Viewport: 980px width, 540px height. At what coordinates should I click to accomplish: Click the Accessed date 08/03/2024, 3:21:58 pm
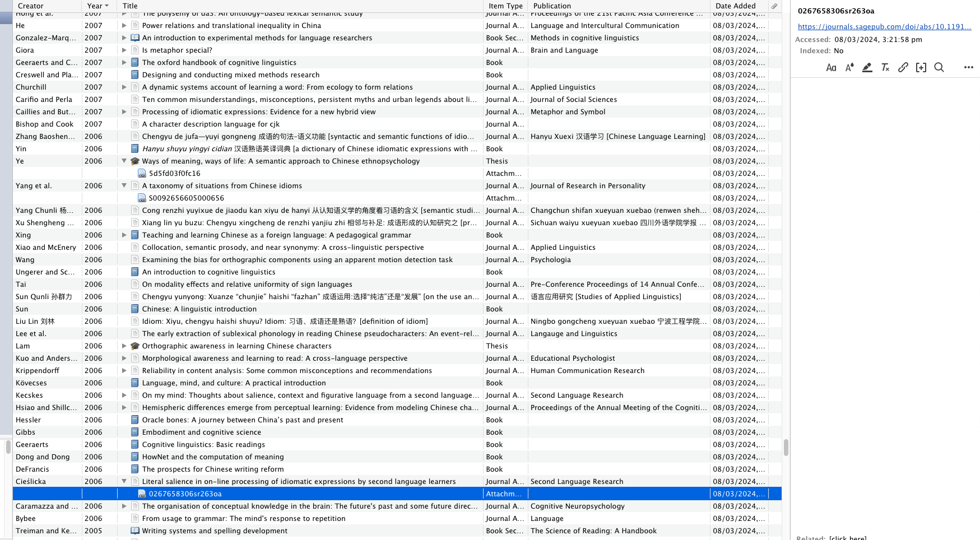(878, 40)
